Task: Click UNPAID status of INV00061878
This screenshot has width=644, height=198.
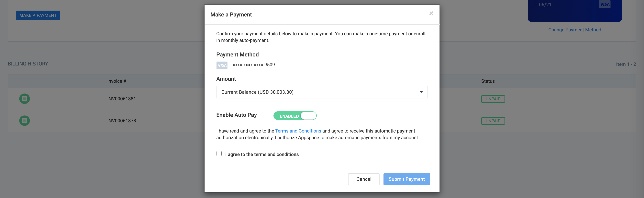Action: point(493,121)
